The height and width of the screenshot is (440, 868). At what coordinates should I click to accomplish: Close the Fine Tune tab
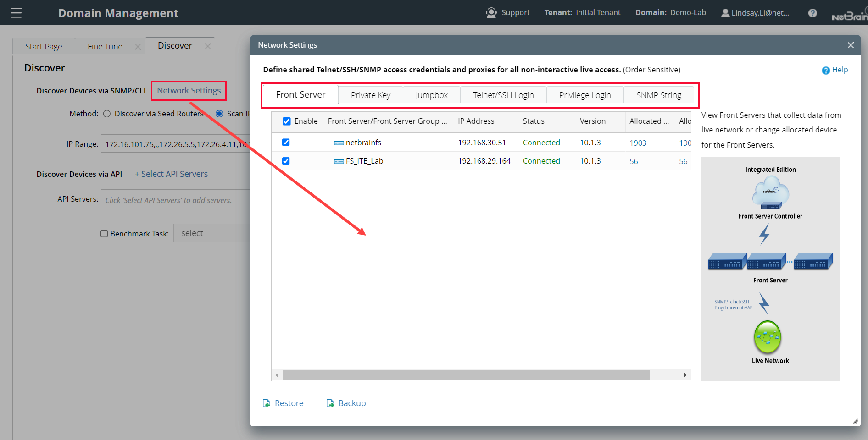click(138, 47)
